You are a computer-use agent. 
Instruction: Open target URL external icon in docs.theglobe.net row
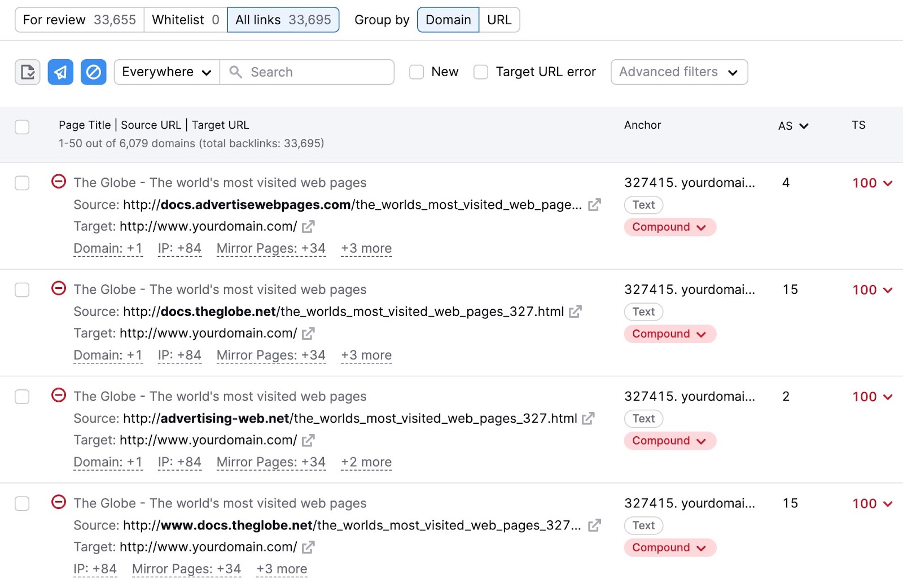tap(308, 334)
